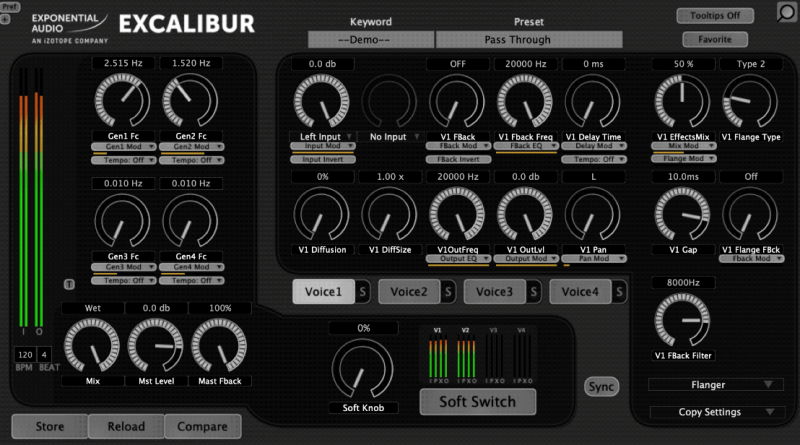
Task: Solo Voice2 with its S button
Action: tap(448, 292)
